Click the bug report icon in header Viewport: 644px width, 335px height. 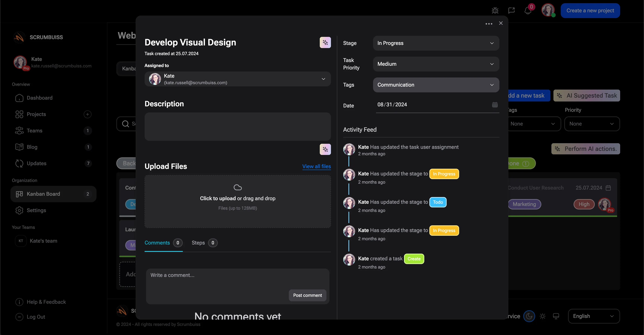point(495,10)
